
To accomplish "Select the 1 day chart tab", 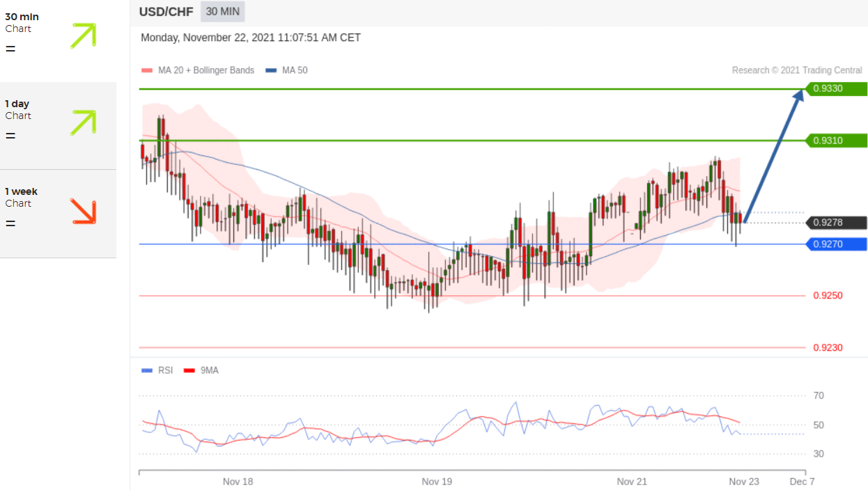I will pos(58,126).
